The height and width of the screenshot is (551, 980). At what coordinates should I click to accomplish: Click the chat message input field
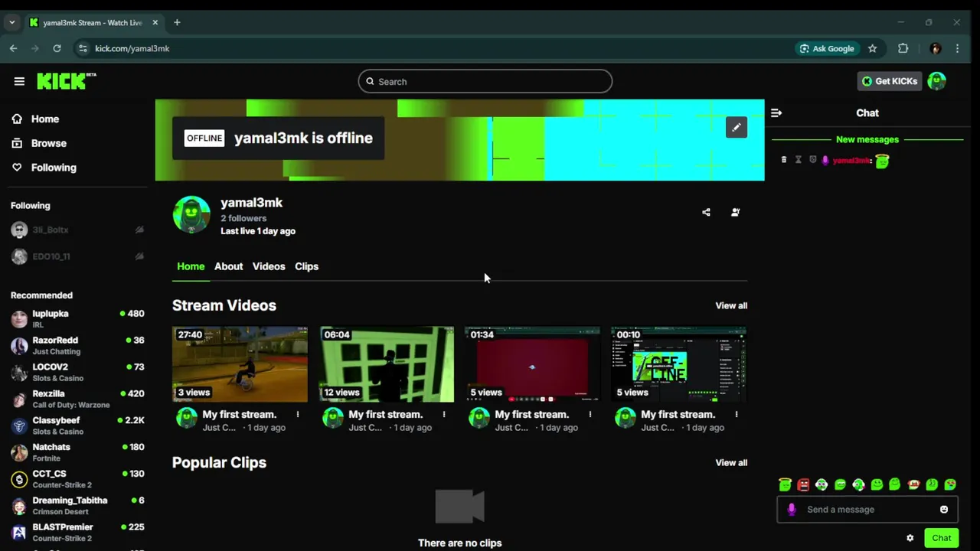(867, 510)
